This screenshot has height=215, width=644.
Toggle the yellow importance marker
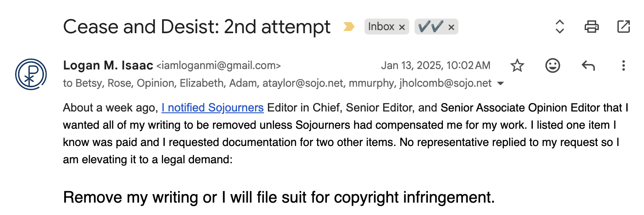(x=349, y=27)
